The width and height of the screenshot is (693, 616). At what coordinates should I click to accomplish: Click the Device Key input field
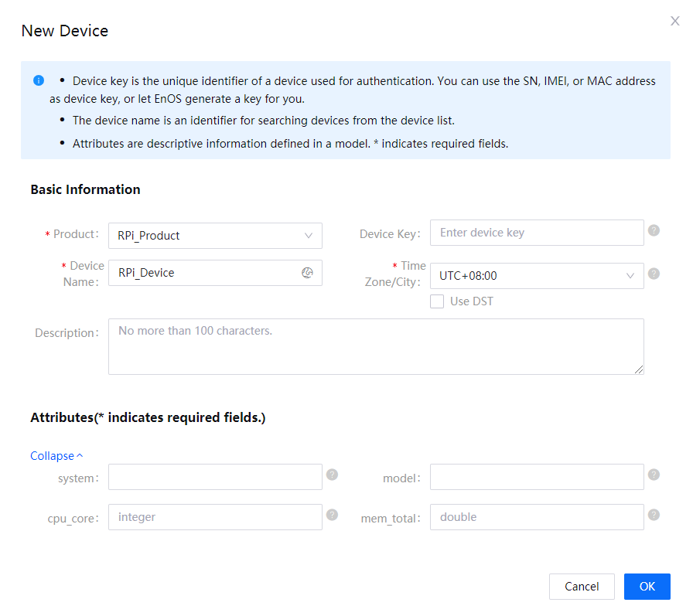coord(536,233)
